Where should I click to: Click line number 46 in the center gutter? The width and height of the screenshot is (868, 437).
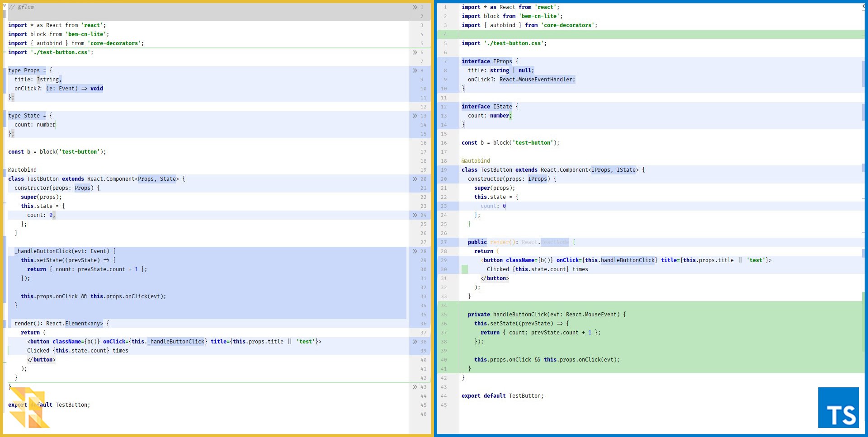424,414
